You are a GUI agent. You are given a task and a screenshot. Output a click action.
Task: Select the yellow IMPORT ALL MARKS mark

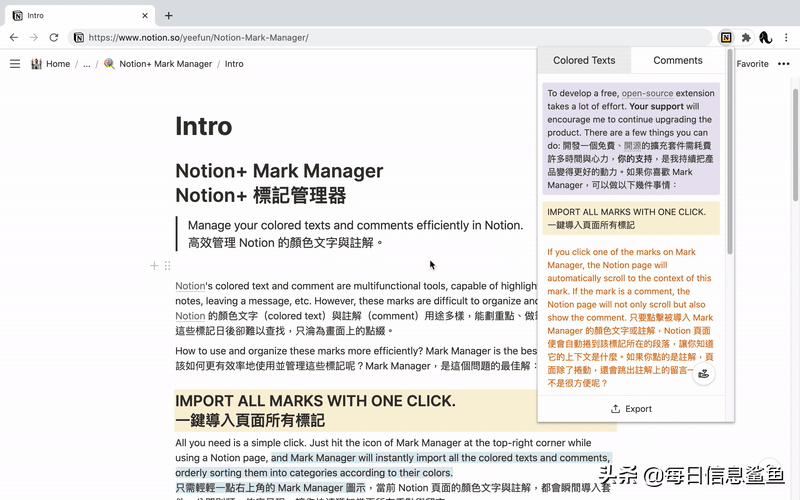(631, 218)
